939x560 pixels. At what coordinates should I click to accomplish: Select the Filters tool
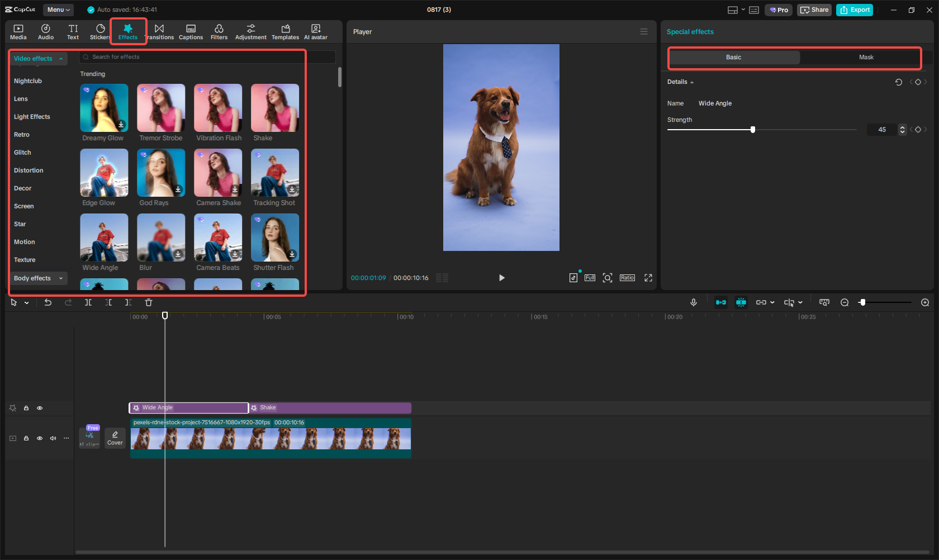(x=219, y=31)
